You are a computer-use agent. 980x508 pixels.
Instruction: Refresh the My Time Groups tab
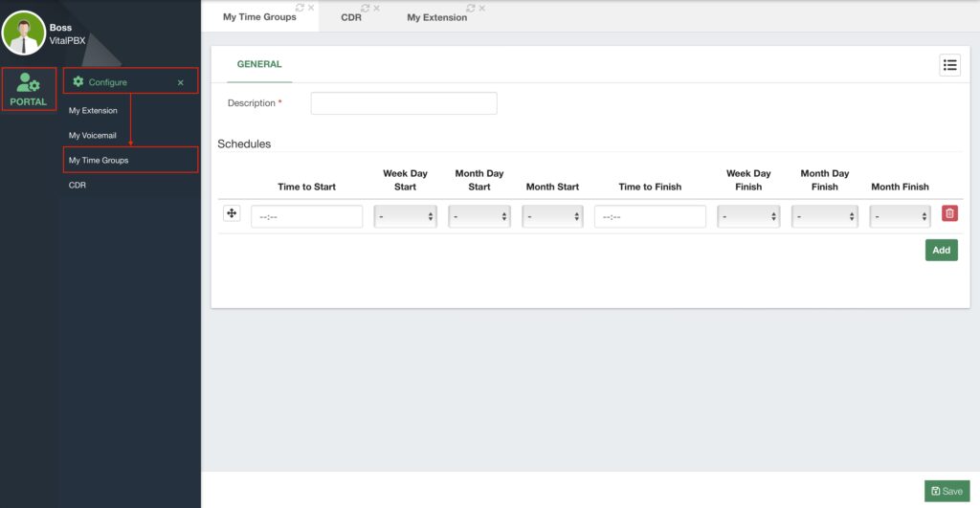pos(301,8)
